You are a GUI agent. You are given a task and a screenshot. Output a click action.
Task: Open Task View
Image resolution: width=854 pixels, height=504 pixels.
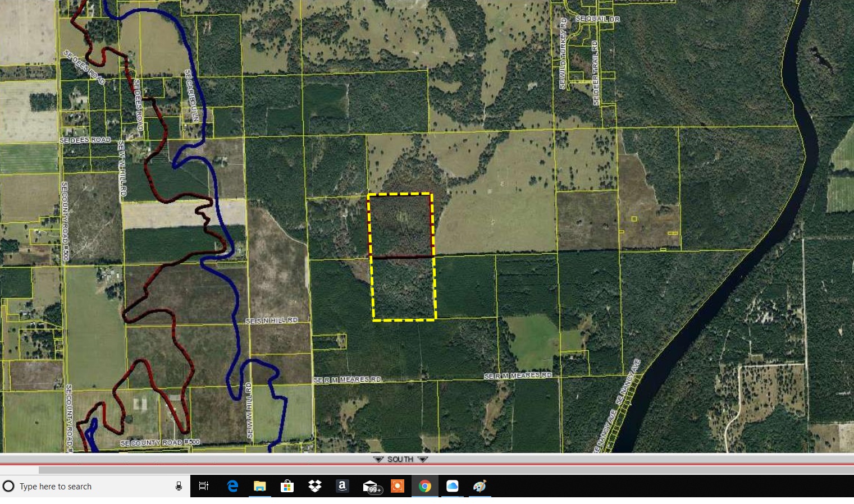click(x=204, y=486)
